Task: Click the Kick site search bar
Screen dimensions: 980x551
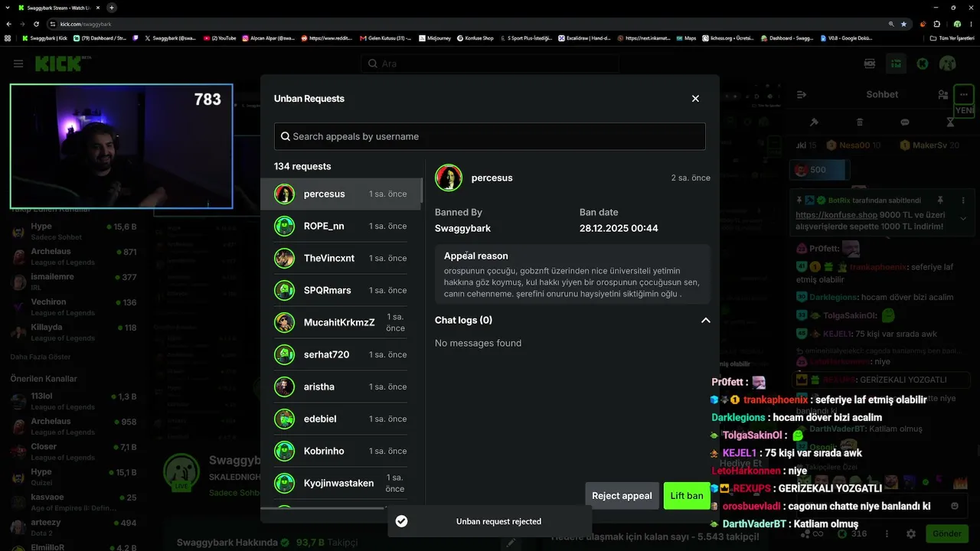Action: click(x=490, y=64)
